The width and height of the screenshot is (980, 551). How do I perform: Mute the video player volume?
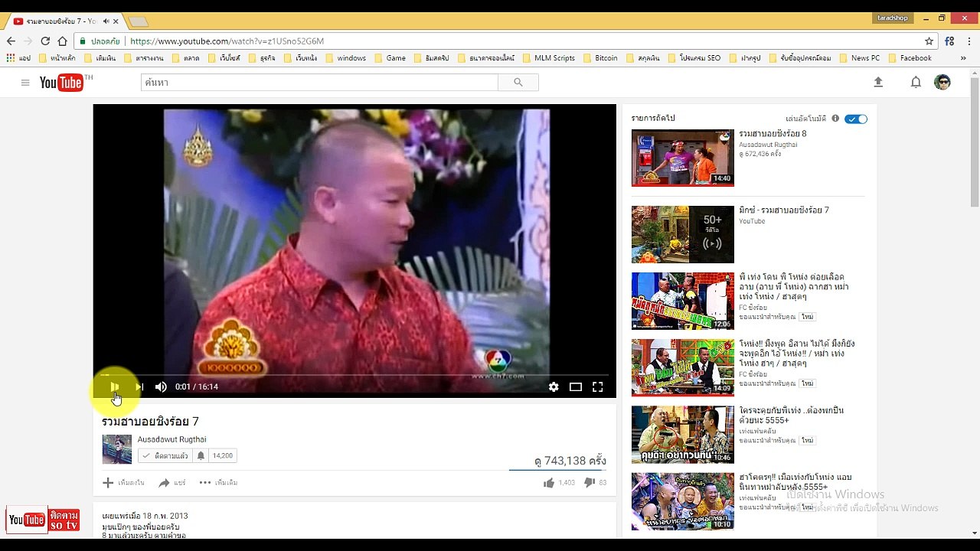point(161,386)
